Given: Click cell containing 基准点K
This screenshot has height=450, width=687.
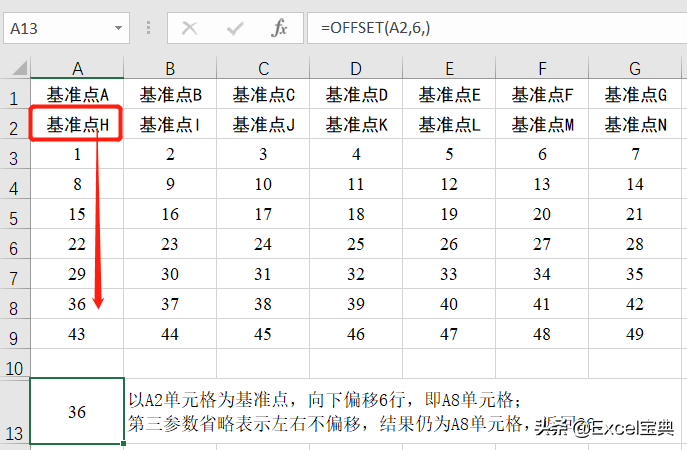Looking at the screenshot, I should 356,124.
